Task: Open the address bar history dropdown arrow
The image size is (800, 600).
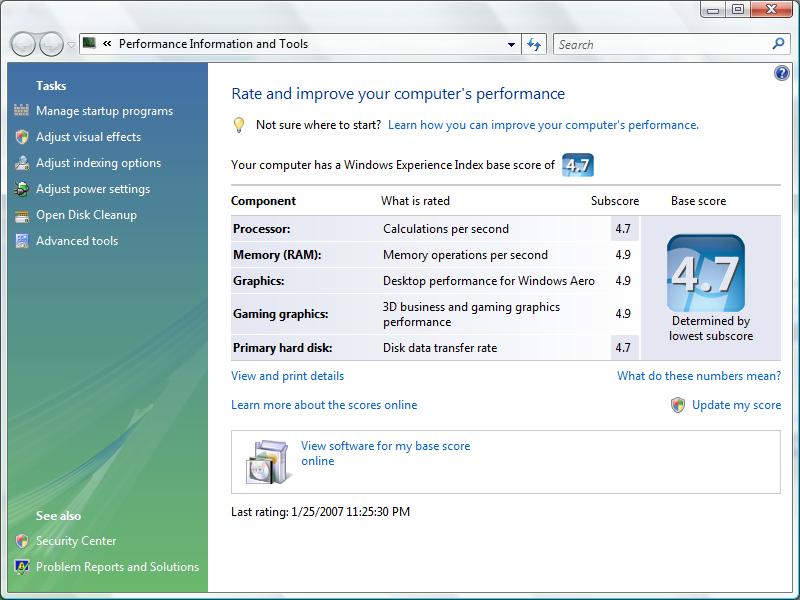Action: 511,44
